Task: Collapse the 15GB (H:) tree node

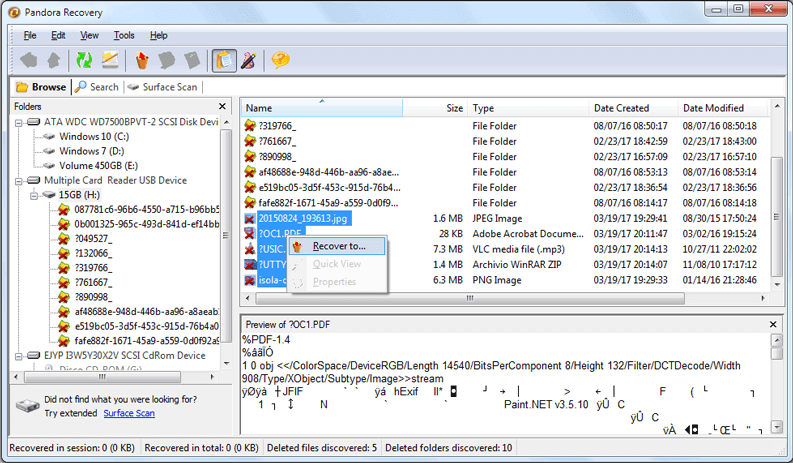Action: (x=34, y=195)
